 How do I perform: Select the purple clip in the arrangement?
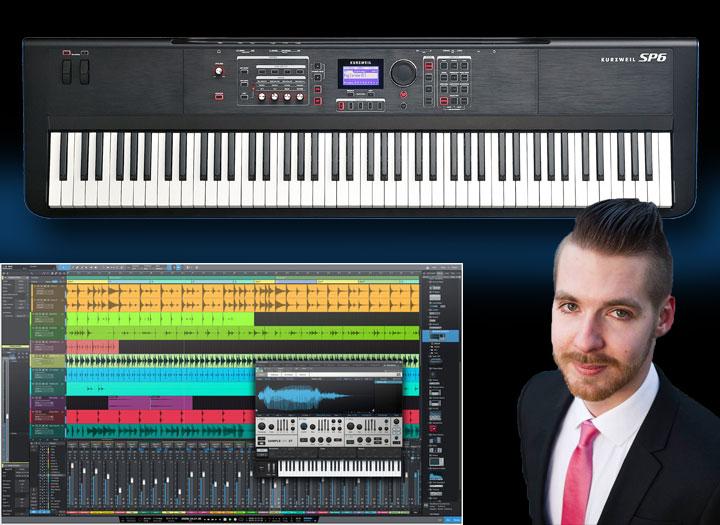click(x=150, y=403)
